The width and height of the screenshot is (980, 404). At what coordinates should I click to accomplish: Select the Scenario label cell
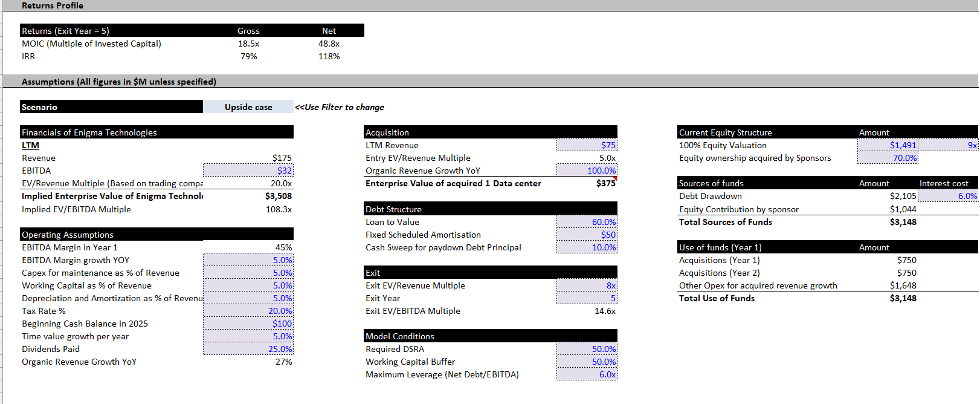click(x=111, y=107)
